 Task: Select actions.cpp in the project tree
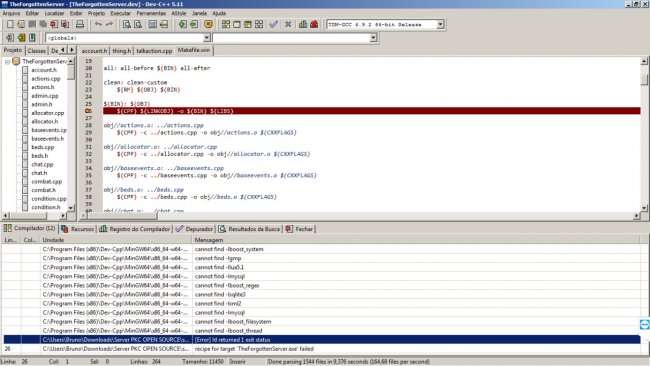[x=46, y=79]
